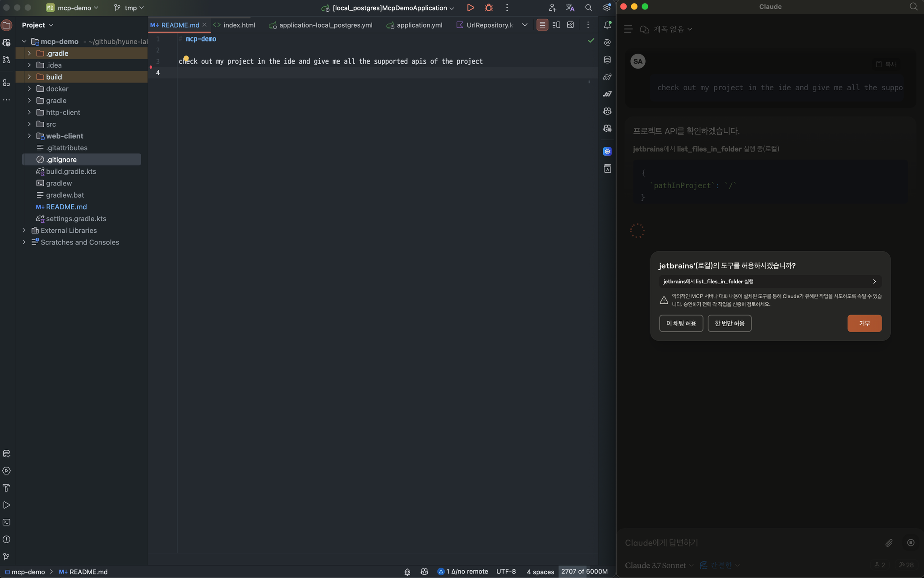
Task: Expand External Libraries node
Action: click(x=24, y=231)
